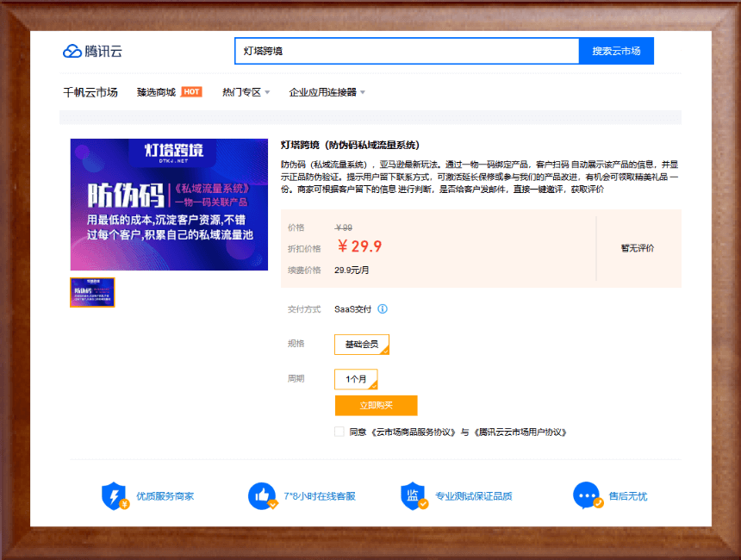Click the search field containing 灯塔跨境
Viewport: 741px width, 560px height.
(x=406, y=51)
